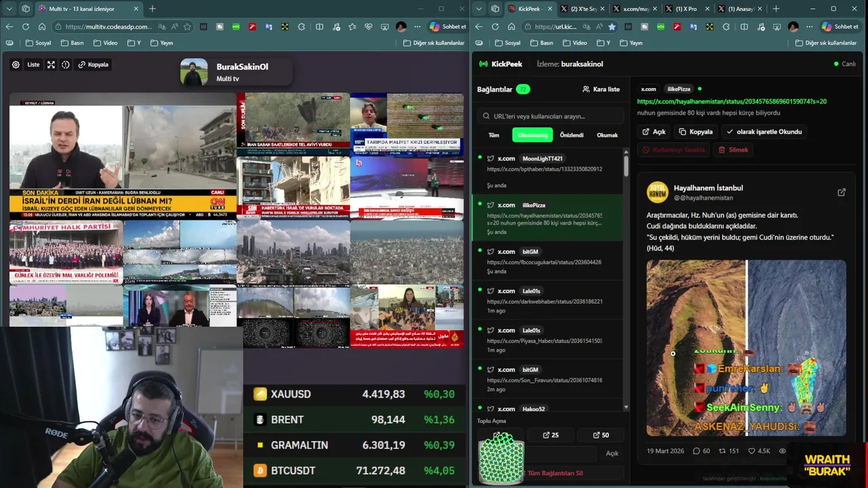Open tab actions chevron in right browser

(479, 9)
